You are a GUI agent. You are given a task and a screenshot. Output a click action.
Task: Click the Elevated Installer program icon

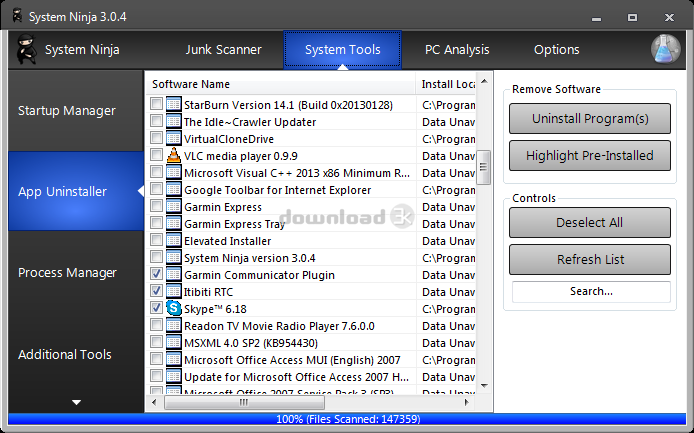pyautogui.click(x=174, y=240)
